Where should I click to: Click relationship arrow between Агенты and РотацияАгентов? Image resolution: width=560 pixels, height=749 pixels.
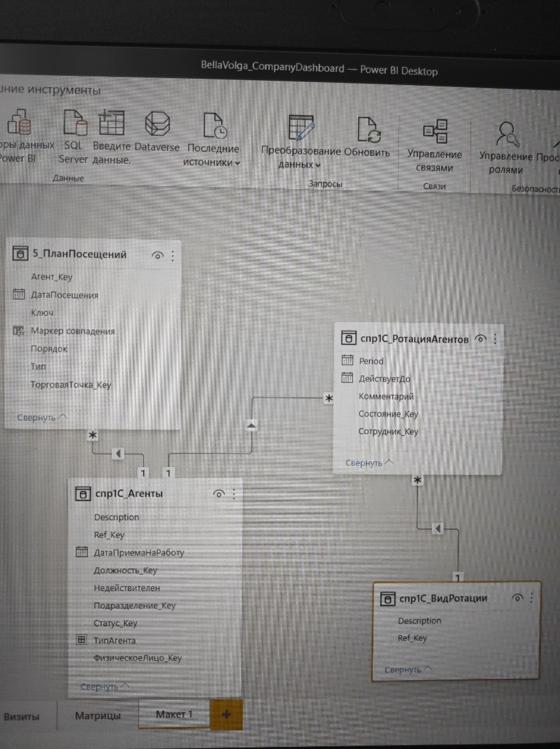tap(251, 425)
